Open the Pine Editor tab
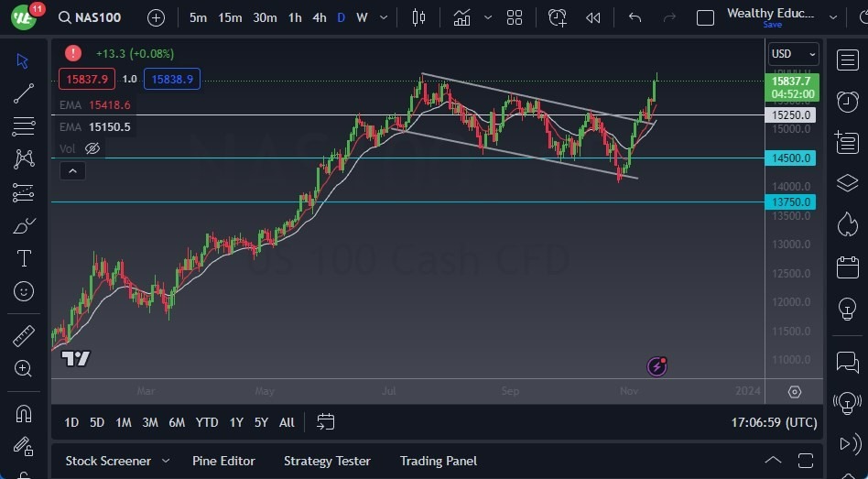 click(x=223, y=461)
